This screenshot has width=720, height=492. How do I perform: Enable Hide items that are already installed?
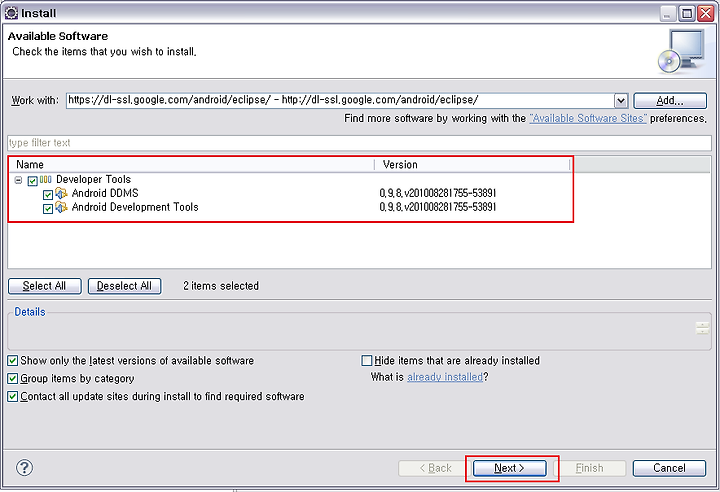click(366, 361)
